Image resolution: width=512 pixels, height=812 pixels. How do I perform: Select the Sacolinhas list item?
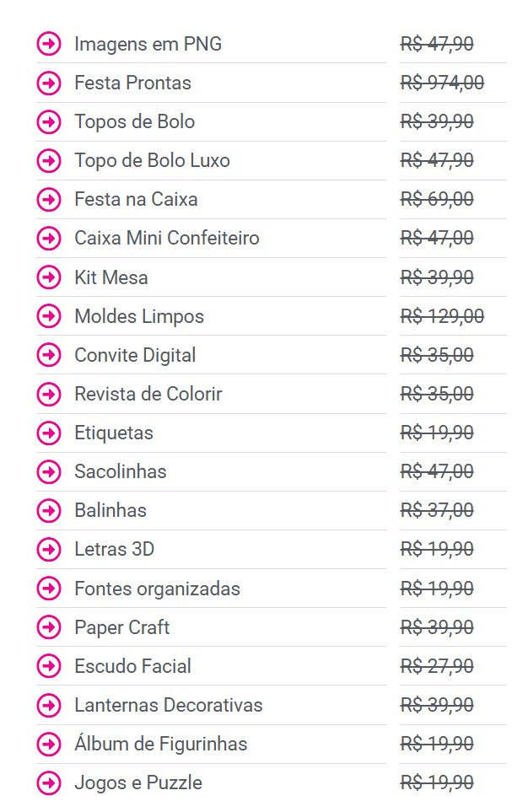click(x=120, y=471)
